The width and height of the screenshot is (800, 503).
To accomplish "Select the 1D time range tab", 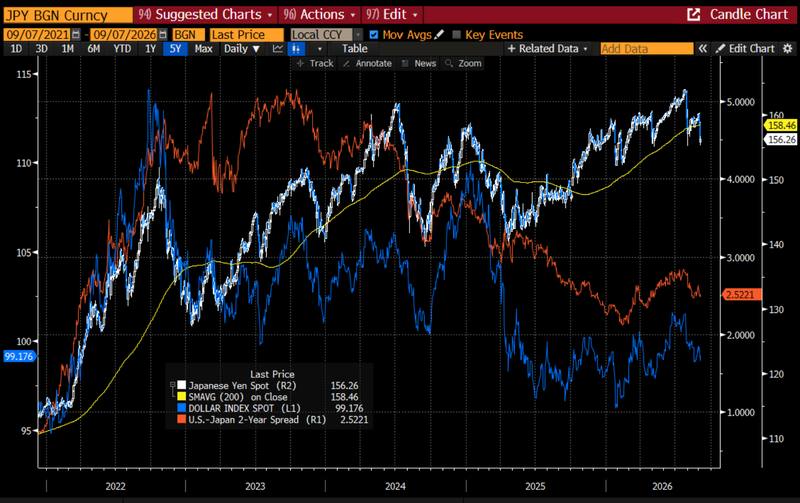I will tap(16, 49).
